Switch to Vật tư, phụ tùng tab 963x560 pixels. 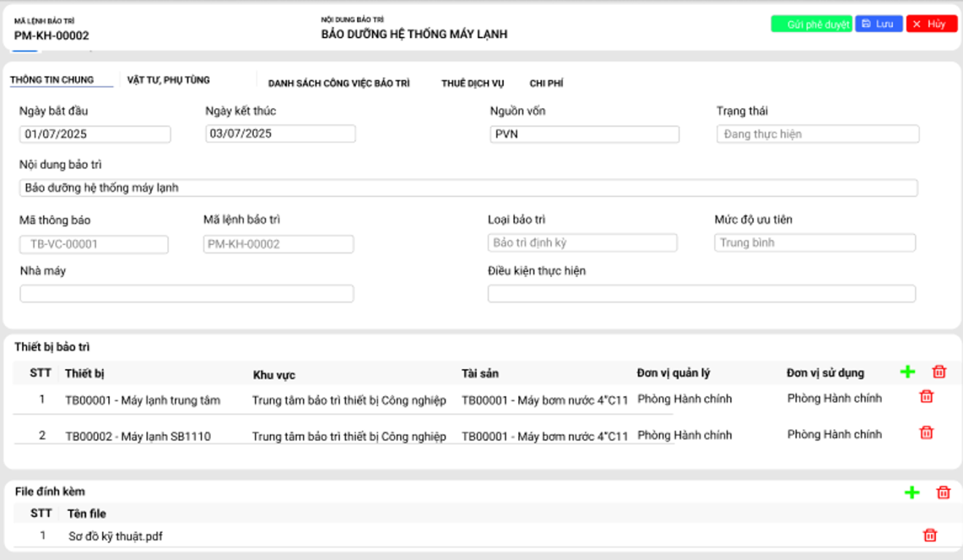[x=169, y=80]
